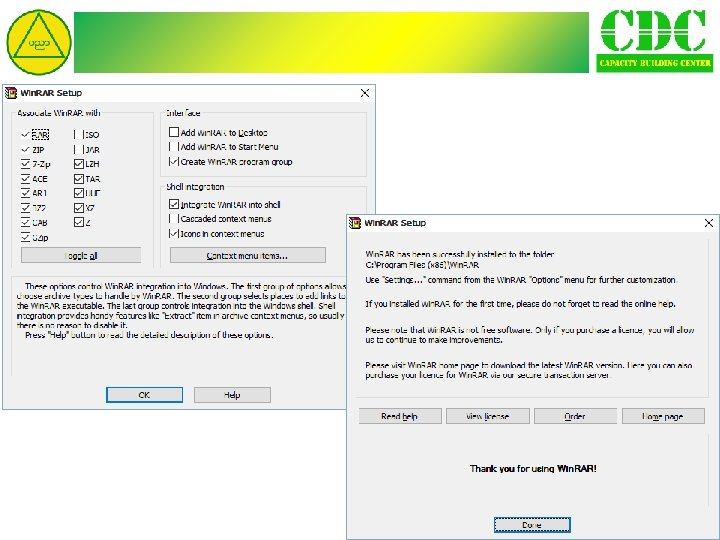The width and height of the screenshot is (720, 540).
Task: Toggle the BZ2 association checkbox
Action: pyautogui.click(x=25, y=208)
